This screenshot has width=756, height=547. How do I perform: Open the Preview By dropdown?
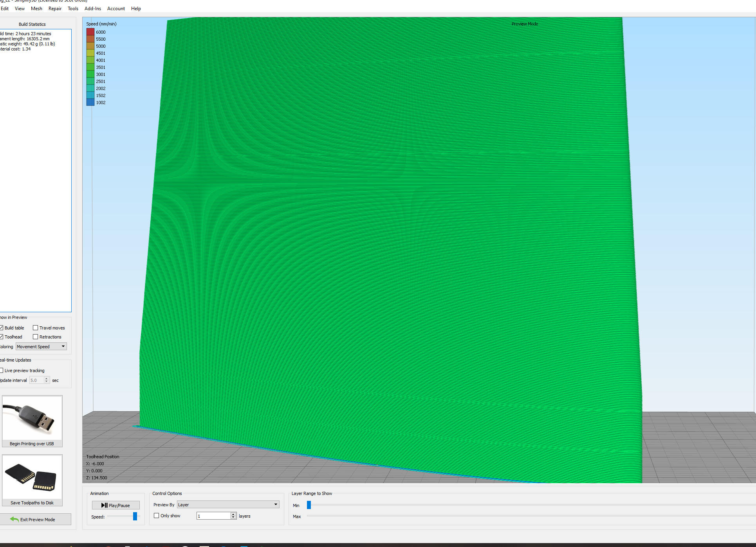coord(228,505)
